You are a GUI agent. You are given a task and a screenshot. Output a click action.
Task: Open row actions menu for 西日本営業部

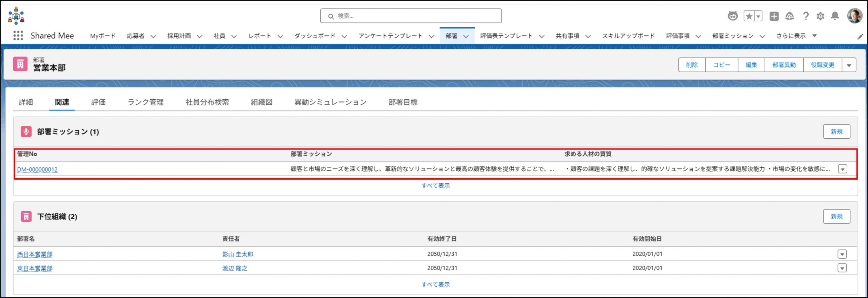click(x=842, y=254)
